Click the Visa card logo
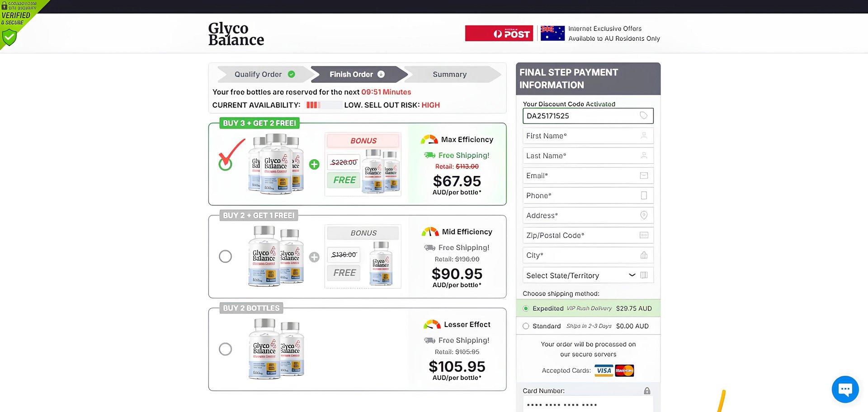Image resolution: width=868 pixels, height=412 pixels. coord(604,370)
